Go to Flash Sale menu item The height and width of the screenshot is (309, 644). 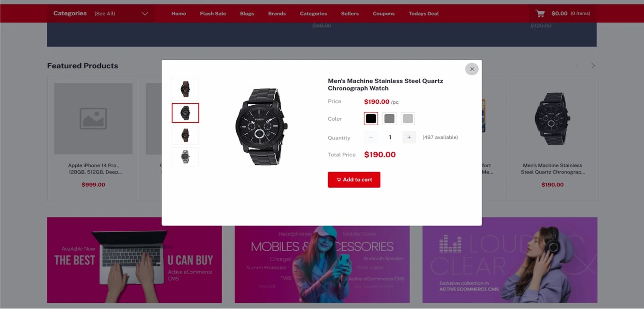pyautogui.click(x=213, y=14)
